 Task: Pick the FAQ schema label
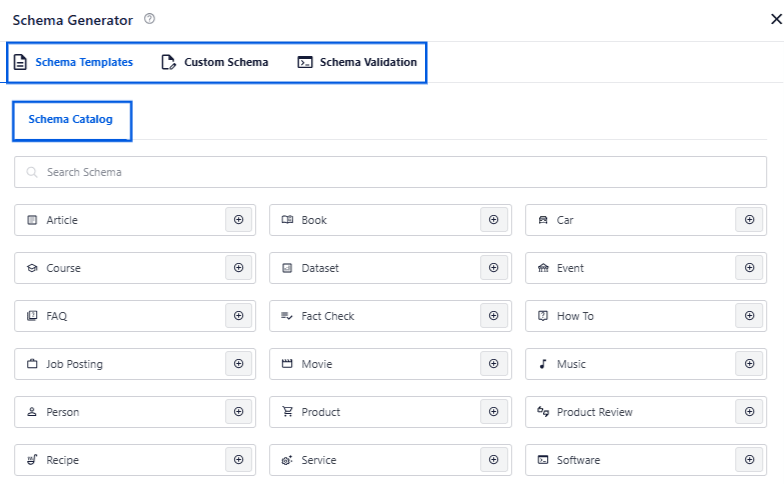click(x=56, y=316)
